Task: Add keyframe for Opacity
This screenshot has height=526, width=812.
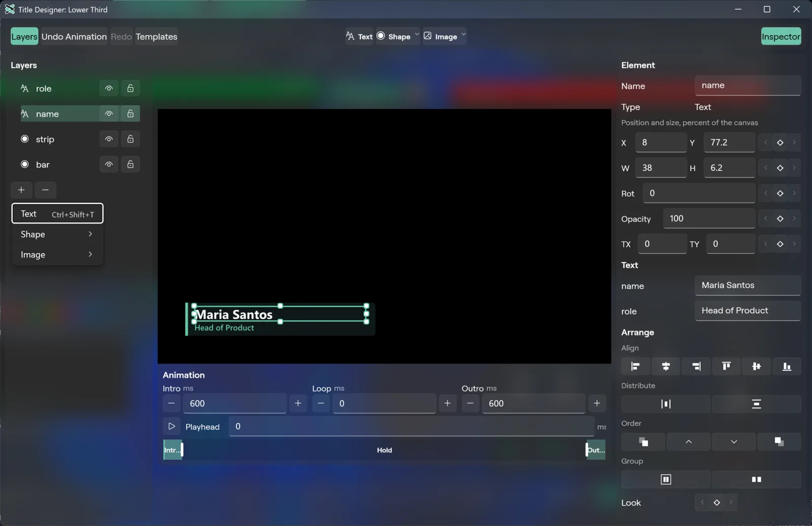Action: tap(780, 219)
